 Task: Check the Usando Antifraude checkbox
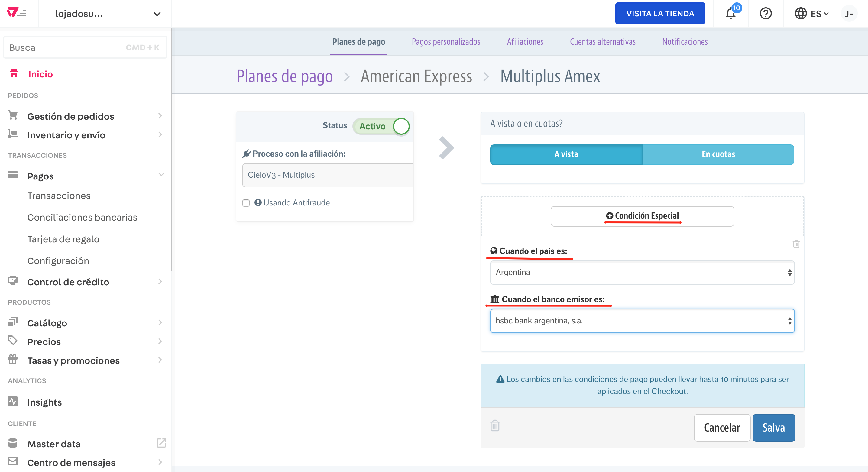(245, 203)
